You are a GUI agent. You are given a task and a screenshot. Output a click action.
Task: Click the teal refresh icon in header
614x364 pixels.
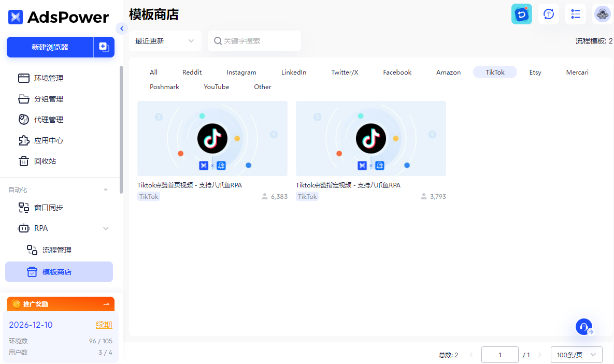click(x=522, y=14)
